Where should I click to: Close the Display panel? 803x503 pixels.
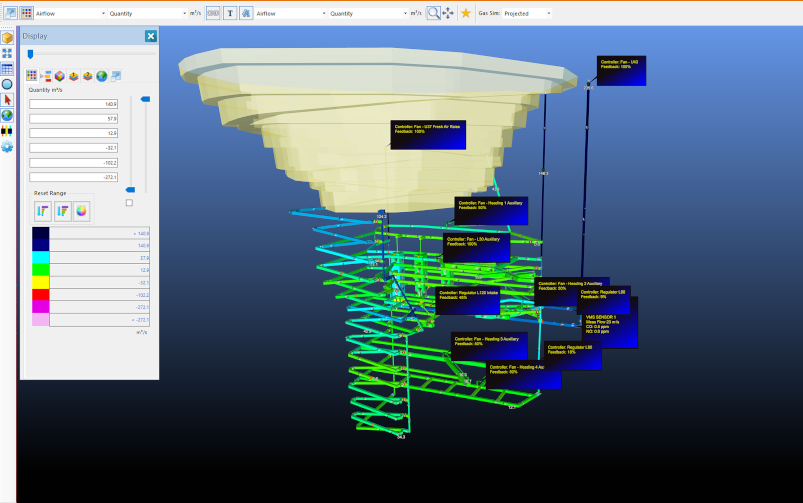click(150, 36)
